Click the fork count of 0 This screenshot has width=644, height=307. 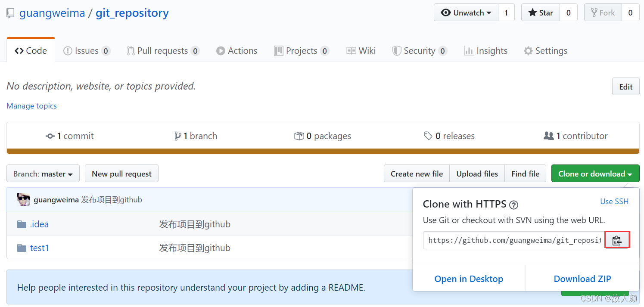point(630,13)
